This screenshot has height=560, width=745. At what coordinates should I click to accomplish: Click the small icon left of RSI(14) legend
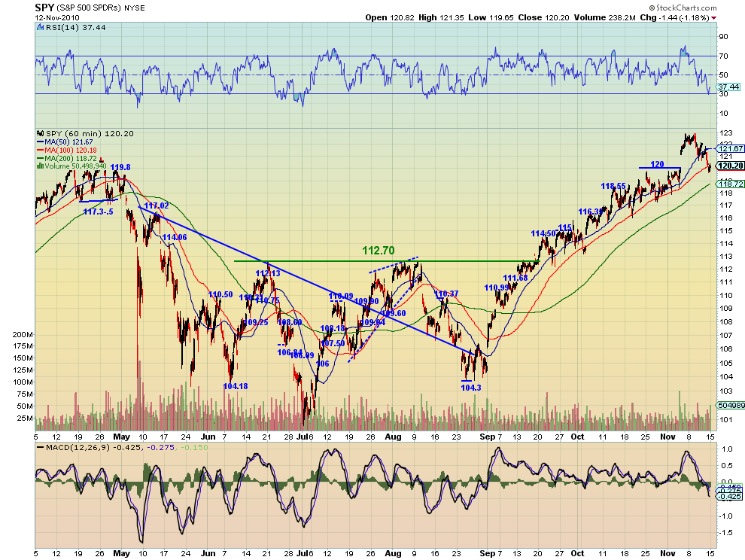click(41, 28)
